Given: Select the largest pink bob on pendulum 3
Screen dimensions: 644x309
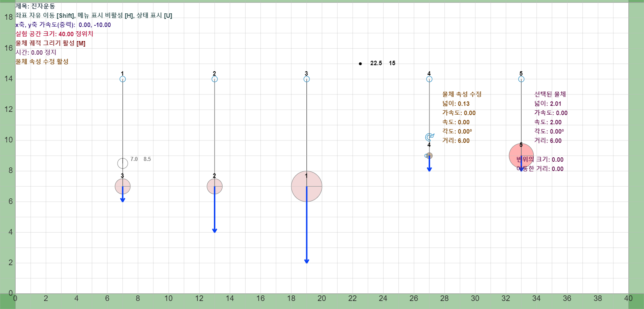Looking at the screenshot, I should click(x=307, y=186).
